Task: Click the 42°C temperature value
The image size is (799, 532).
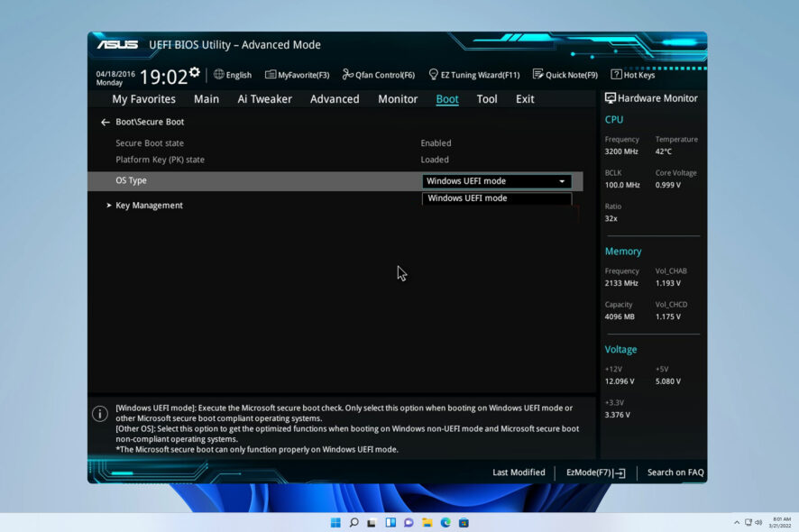Action: (x=664, y=151)
